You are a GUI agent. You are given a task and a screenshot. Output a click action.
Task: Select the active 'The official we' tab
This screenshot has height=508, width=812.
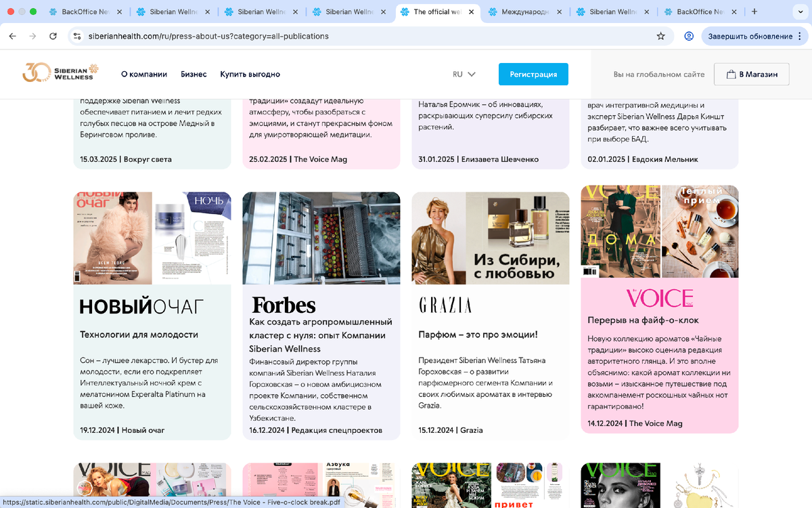[x=436, y=12]
